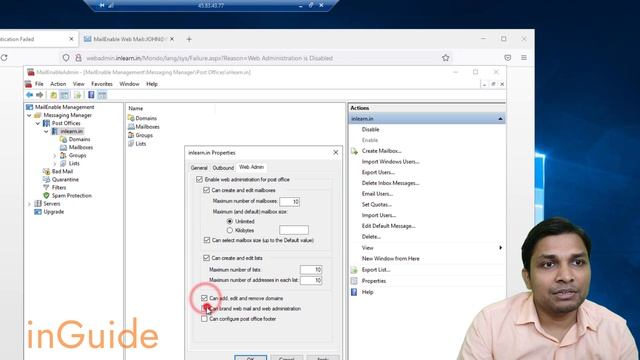Image resolution: width=640 pixels, height=360 pixels.
Task: Switch to the Outbound tab
Action: click(223, 168)
